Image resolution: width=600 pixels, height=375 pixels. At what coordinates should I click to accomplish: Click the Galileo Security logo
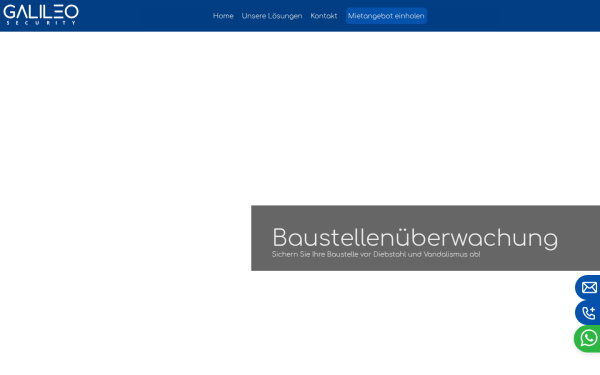pos(41,15)
